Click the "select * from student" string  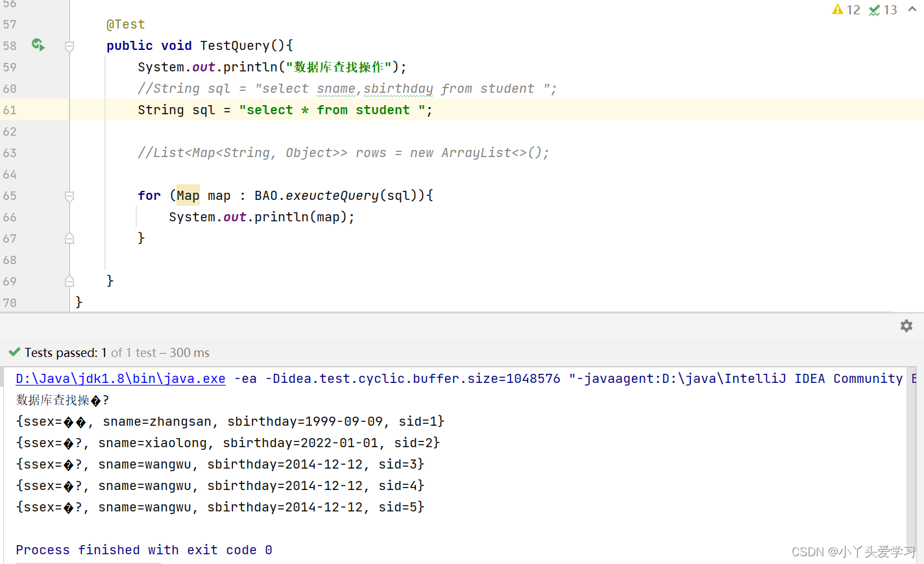click(332, 110)
